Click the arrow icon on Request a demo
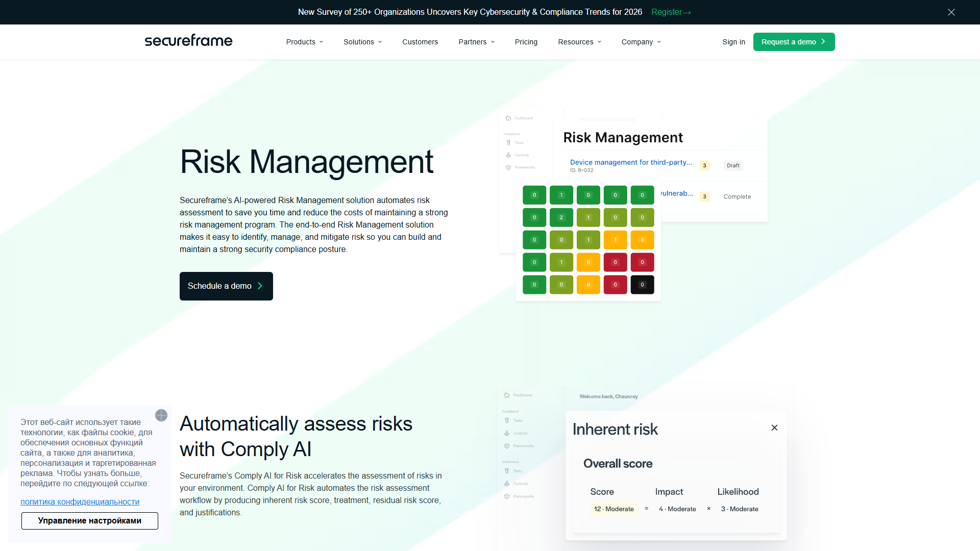 pyautogui.click(x=823, y=42)
